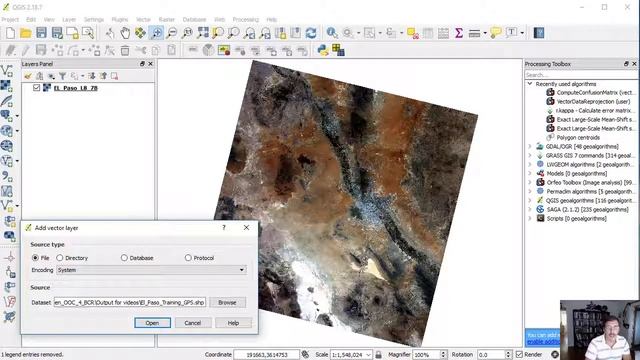Expand the GRASS GIS 7 commands group
The image size is (640, 360).
[x=530, y=155]
